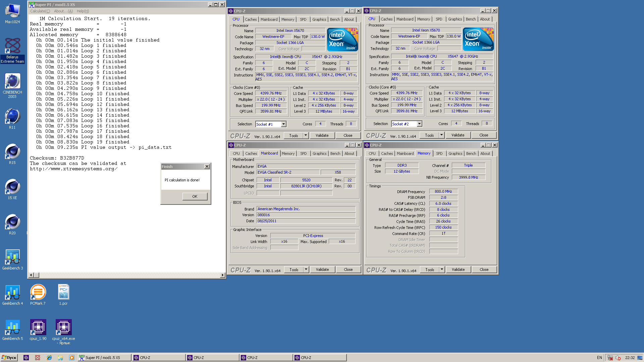Screen dimensions: 644x362
Task: Open Internet Explorer from quick launch
Action: point(49,358)
